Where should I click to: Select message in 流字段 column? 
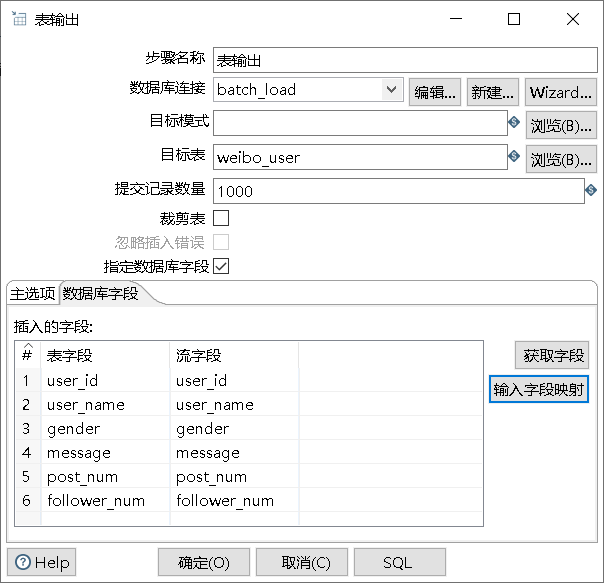tap(234, 452)
